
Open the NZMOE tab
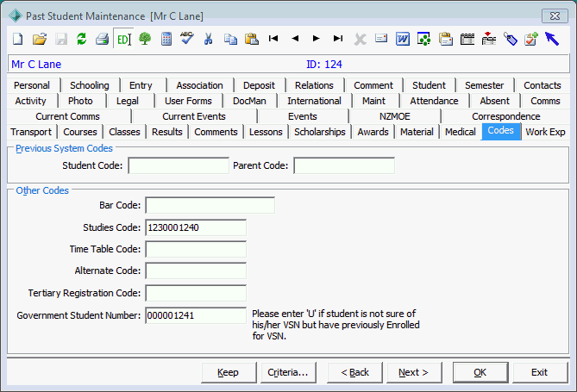point(394,116)
